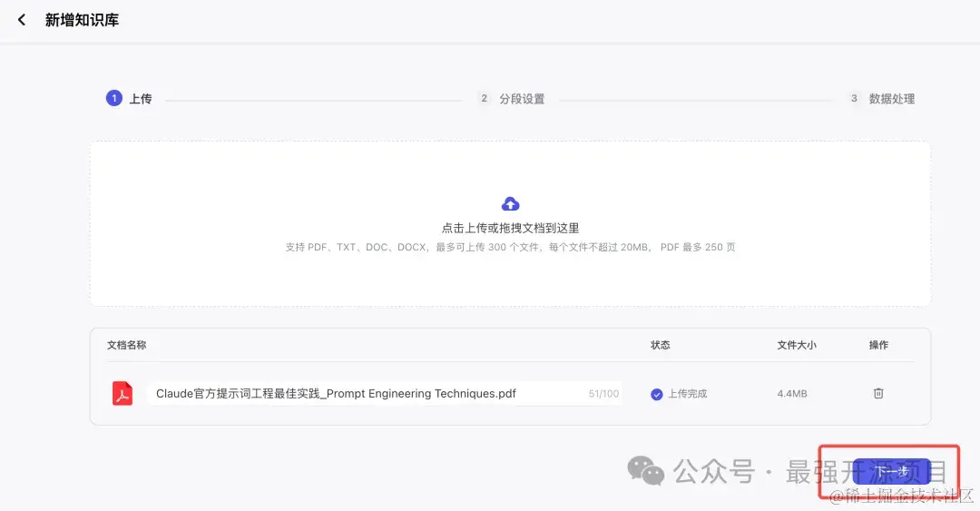This screenshot has width=980, height=511.
Task: Click the blue upload-complete checkmark icon
Action: (656, 394)
